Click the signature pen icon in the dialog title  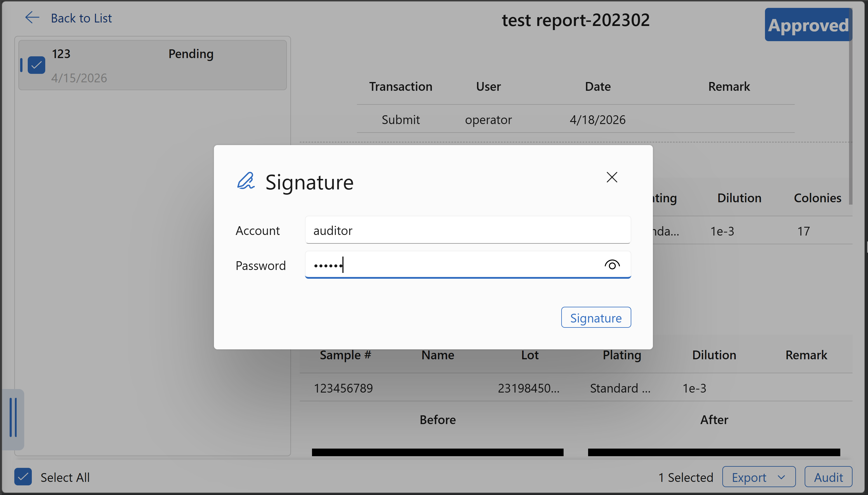(x=246, y=181)
